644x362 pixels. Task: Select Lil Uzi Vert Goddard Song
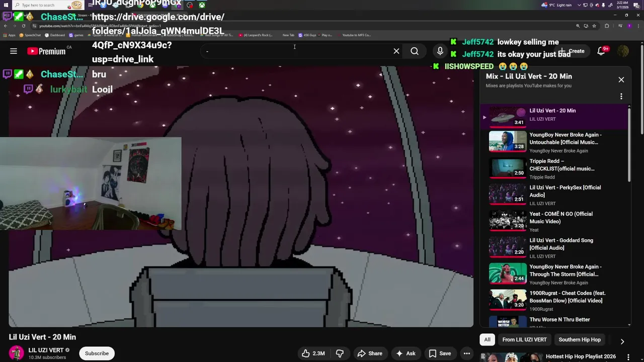[x=553, y=248]
